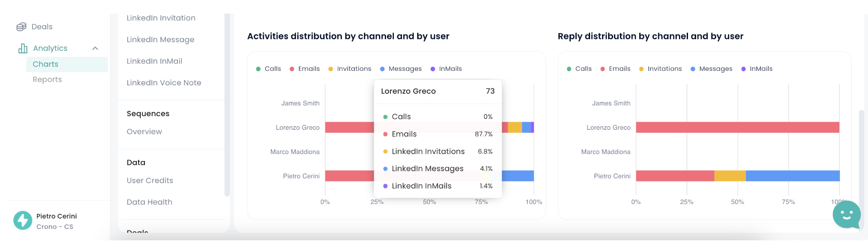Select LinkedIn Message in chart list

[160, 40]
